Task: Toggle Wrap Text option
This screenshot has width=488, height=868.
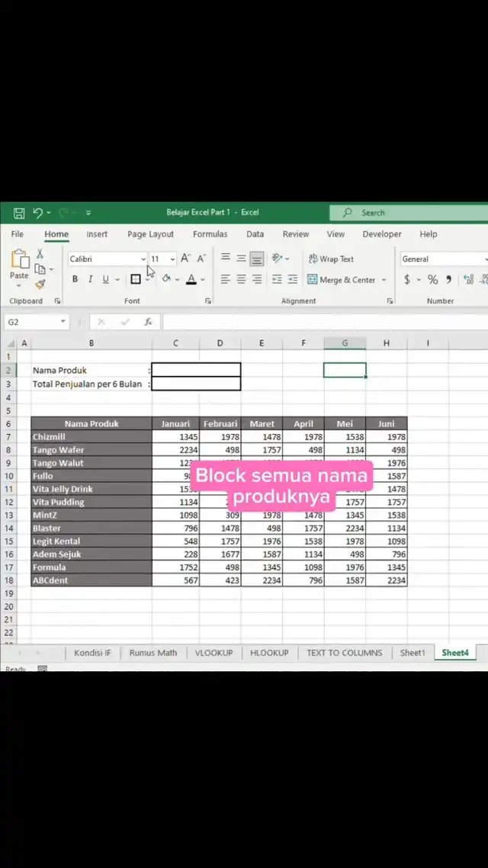Action: click(331, 259)
